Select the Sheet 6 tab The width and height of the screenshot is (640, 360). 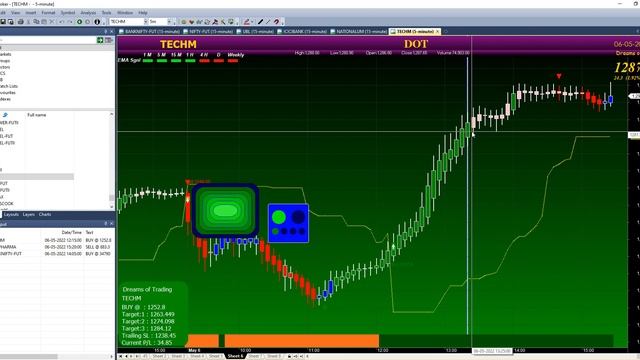pos(235,356)
